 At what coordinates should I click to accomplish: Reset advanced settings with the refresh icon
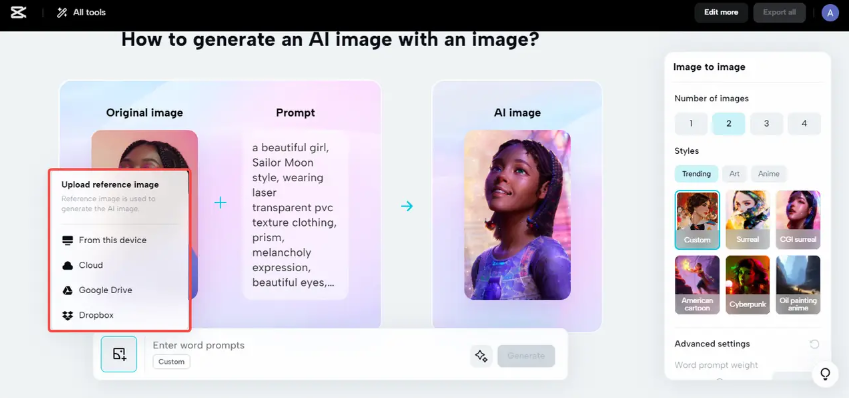coord(814,344)
